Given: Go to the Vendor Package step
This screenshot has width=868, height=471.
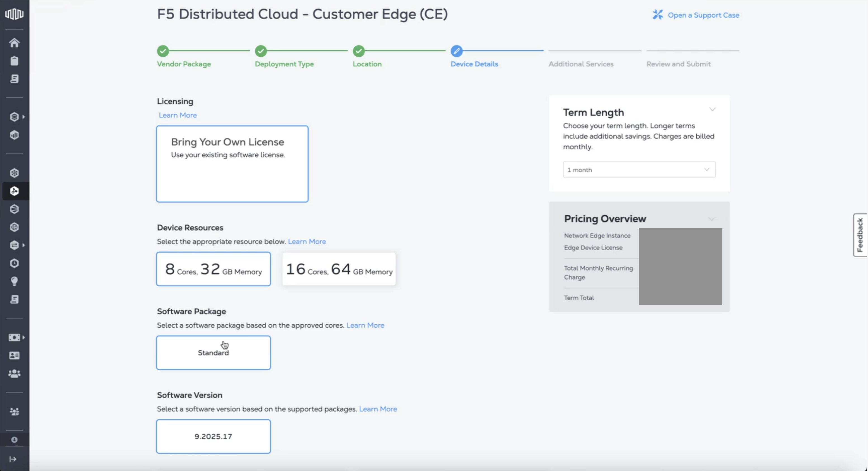Looking at the screenshot, I should pos(184,64).
